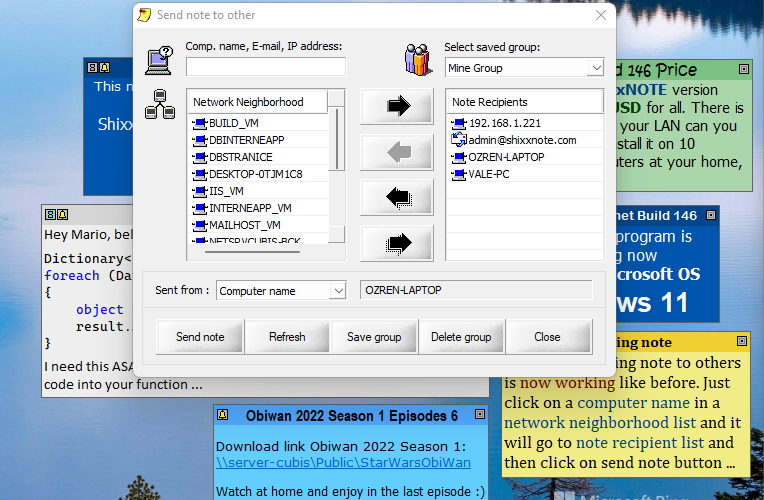Screen dimensions: 764x500
Task: Open the server-cubis StarWarsObiWan link
Action: point(343,463)
